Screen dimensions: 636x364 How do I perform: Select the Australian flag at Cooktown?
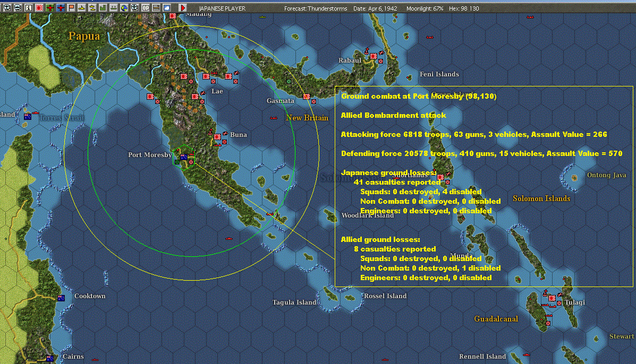tap(61, 298)
